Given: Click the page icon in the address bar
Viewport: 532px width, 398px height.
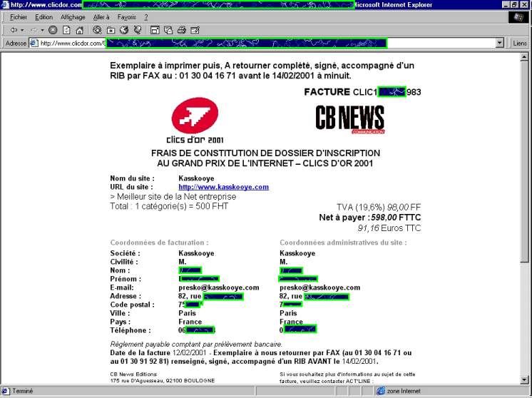Looking at the screenshot, I should point(34,43).
